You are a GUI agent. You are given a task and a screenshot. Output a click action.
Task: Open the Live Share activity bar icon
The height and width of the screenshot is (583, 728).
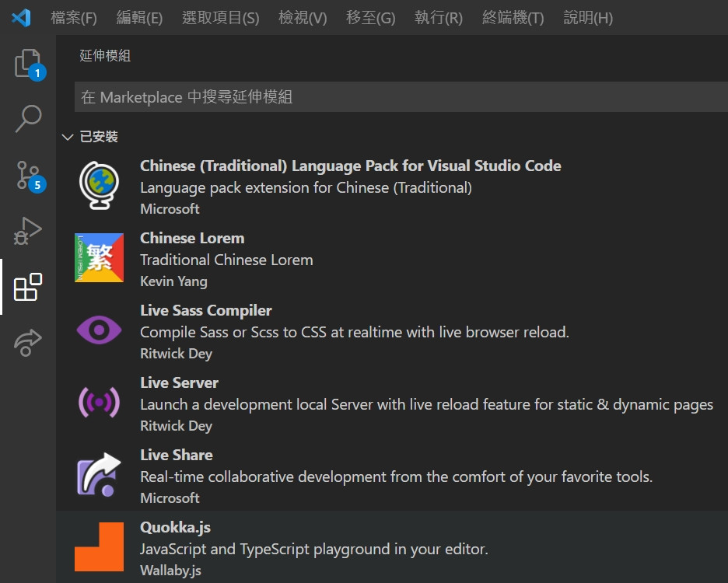(28, 343)
